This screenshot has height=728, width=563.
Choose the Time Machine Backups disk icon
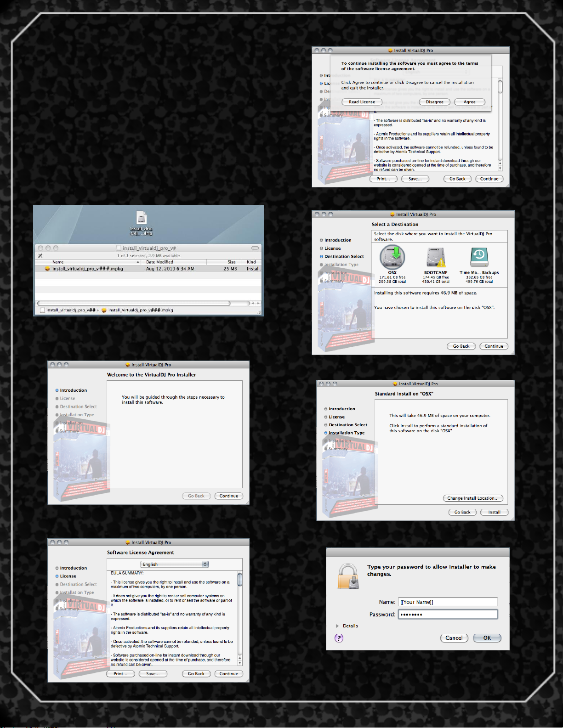[479, 257]
